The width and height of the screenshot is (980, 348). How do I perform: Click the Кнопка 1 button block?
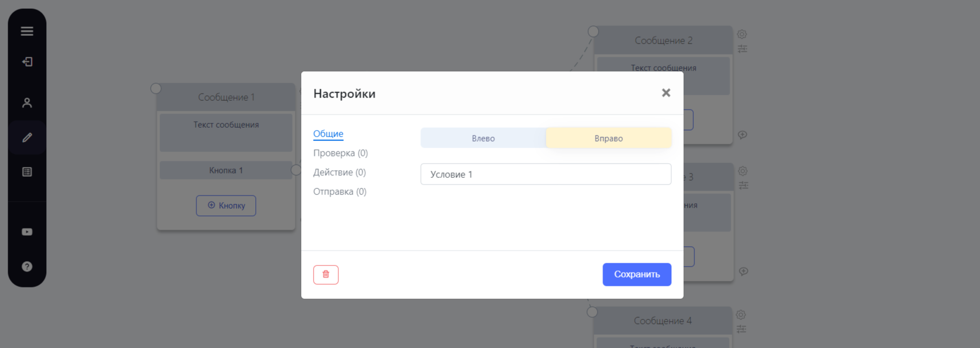(x=226, y=171)
